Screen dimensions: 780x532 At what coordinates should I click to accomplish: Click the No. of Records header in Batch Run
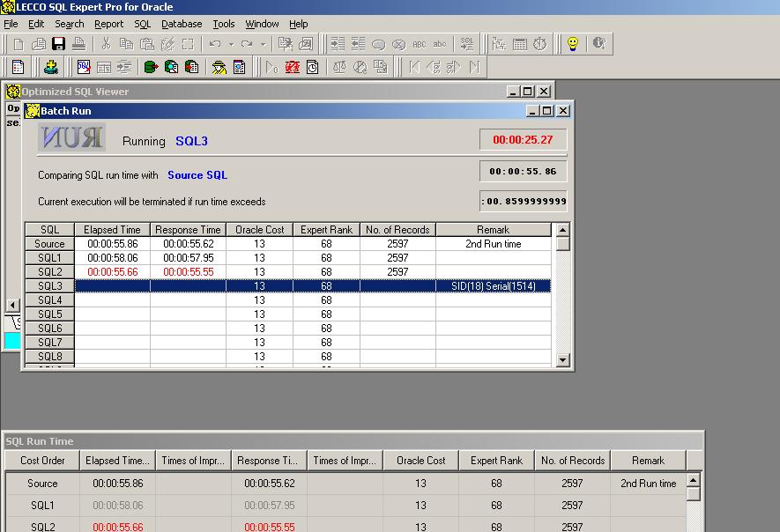click(398, 230)
